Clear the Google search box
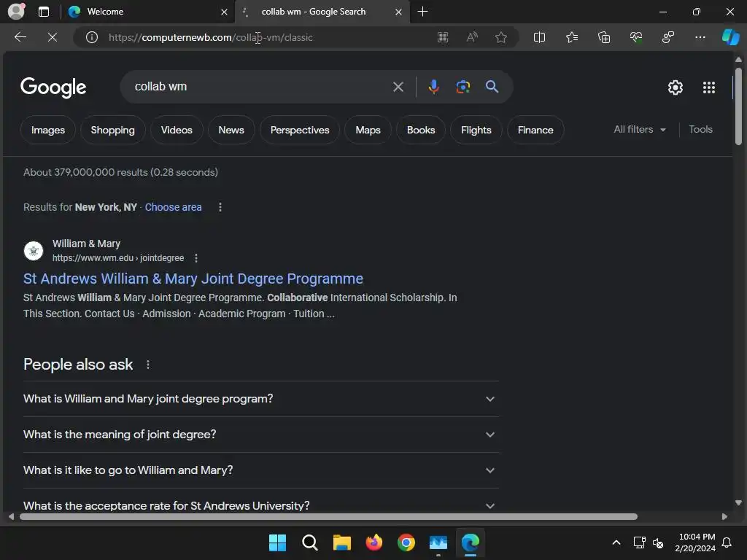 tap(398, 87)
